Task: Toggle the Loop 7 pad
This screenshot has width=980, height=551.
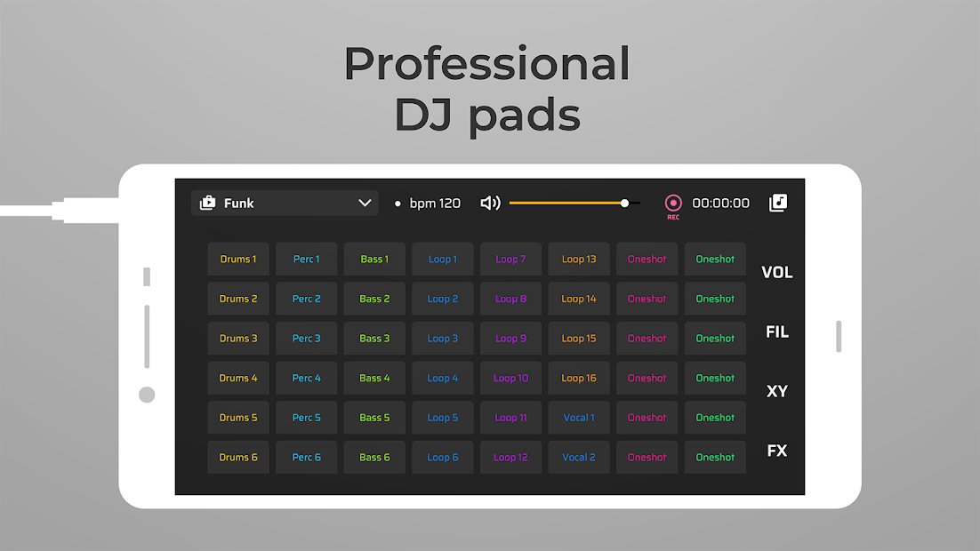Action: pos(510,259)
